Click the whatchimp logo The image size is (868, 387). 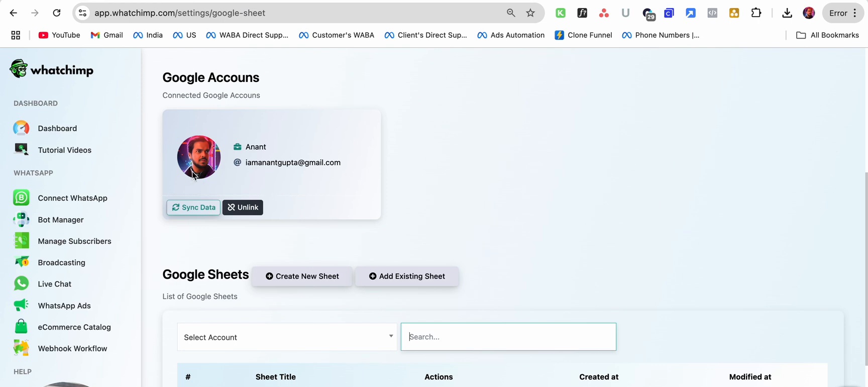pos(51,69)
